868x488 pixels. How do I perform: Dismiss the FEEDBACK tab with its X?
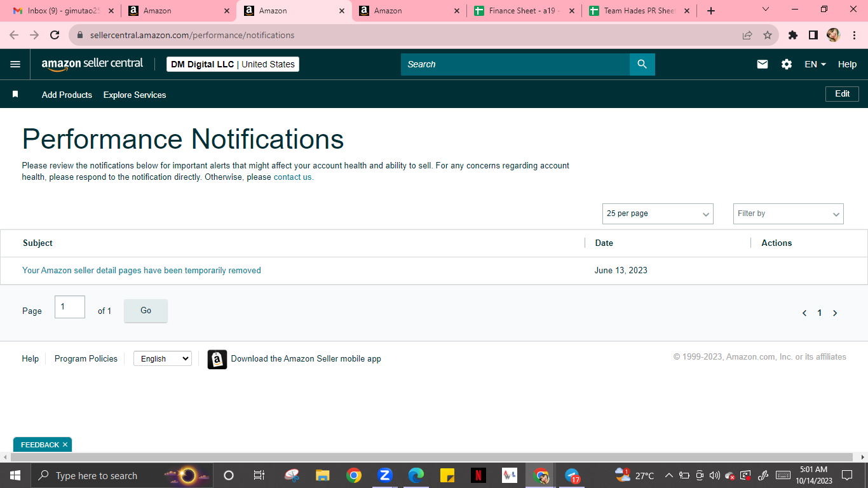65,445
